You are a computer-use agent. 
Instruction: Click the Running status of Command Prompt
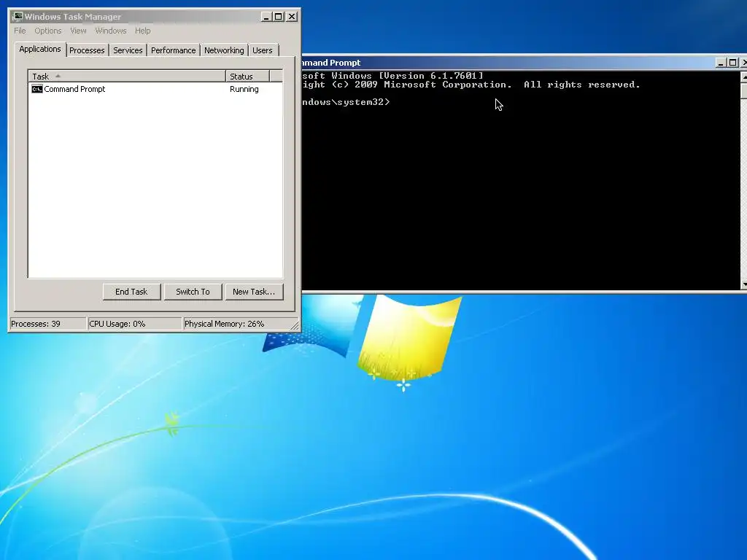[x=244, y=89]
